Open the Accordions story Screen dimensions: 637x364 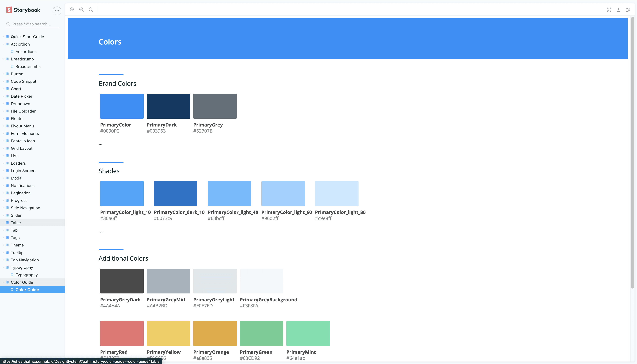coord(26,52)
